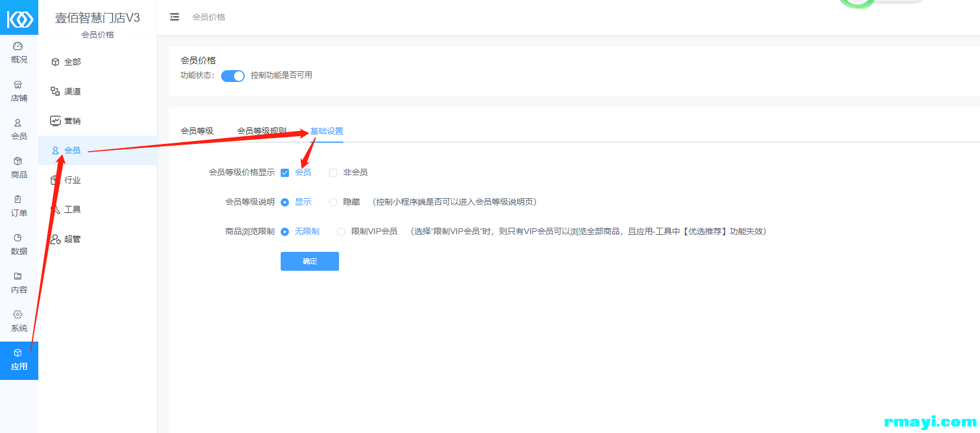Viewport: 980px width, 433px height.
Task: Click the 商品浏览限制 label
Action: coord(250,231)
